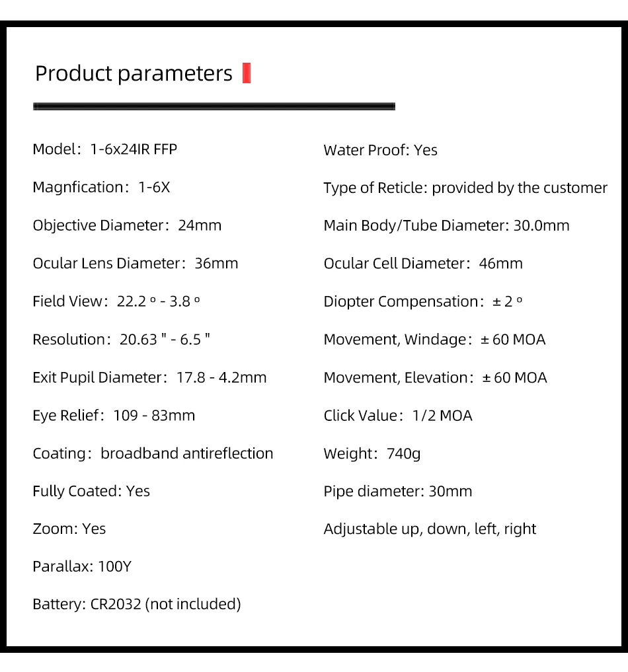Select the Model 1-6x24IR FFP line
The width and height of the screenshot is (628, 672).
pos(104,149)
